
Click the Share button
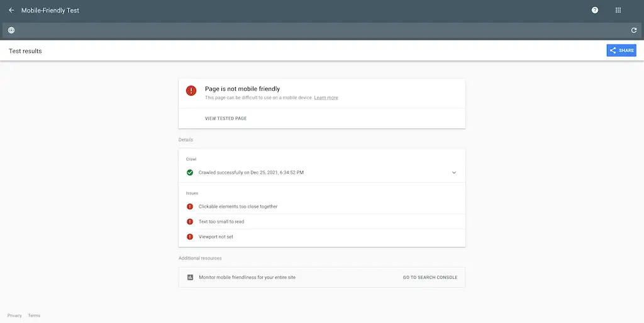[x=621, y=50]
